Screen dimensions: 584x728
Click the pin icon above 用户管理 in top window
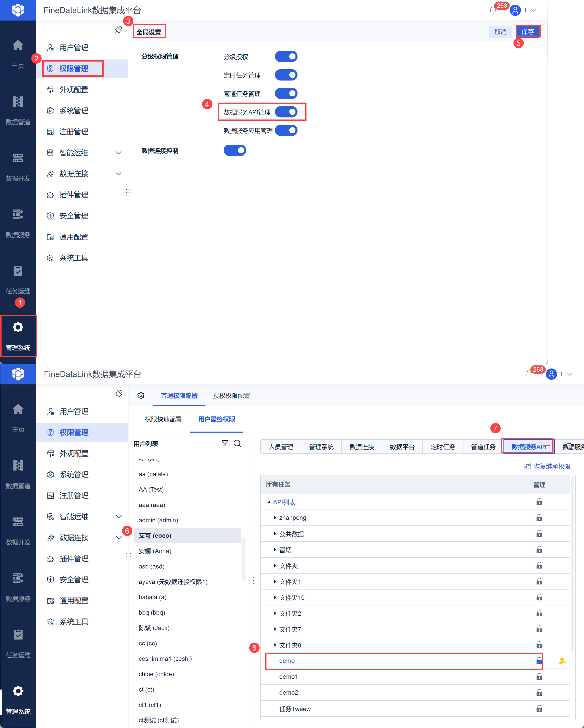click(x=118, y=30)
